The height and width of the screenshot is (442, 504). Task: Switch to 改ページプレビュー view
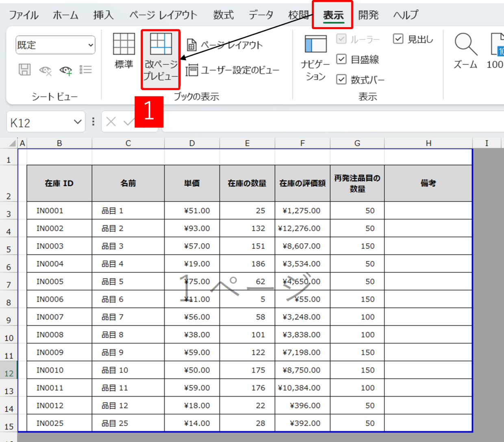(x=161, y=59)
